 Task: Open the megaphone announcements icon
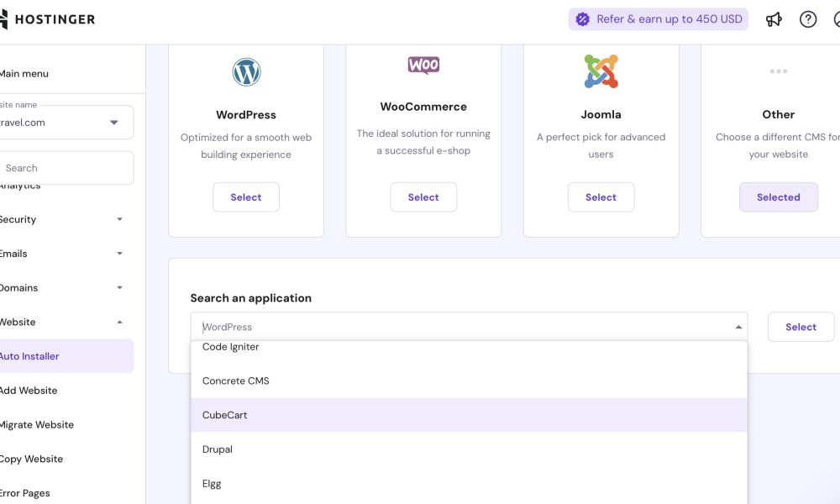pos(774,19)
